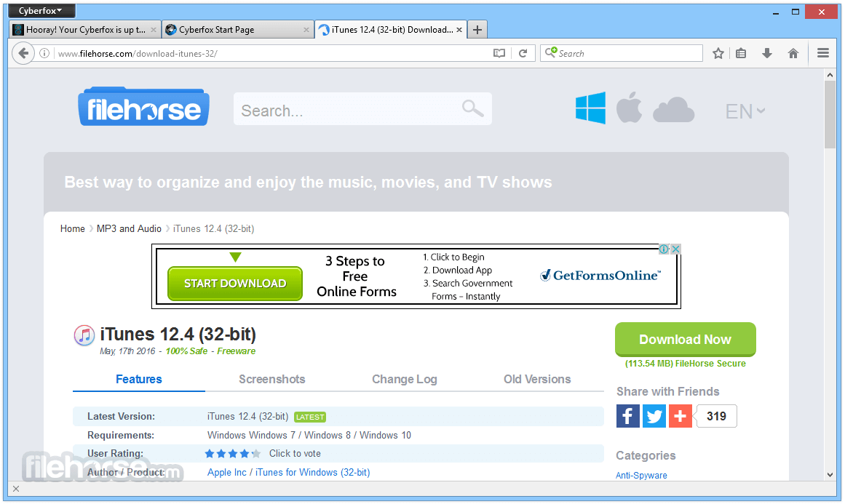Switch to the Hooray Cyberfox tab

click(x=84, y=30)
